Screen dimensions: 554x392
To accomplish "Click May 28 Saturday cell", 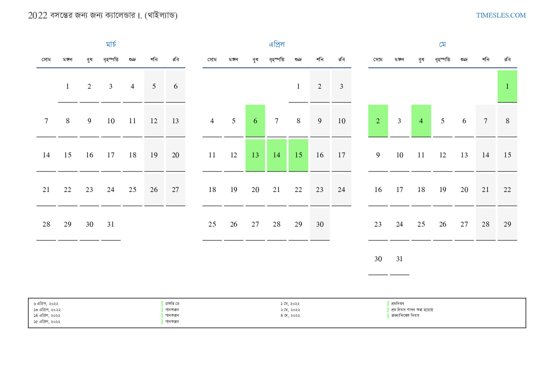I will point(485,224).
